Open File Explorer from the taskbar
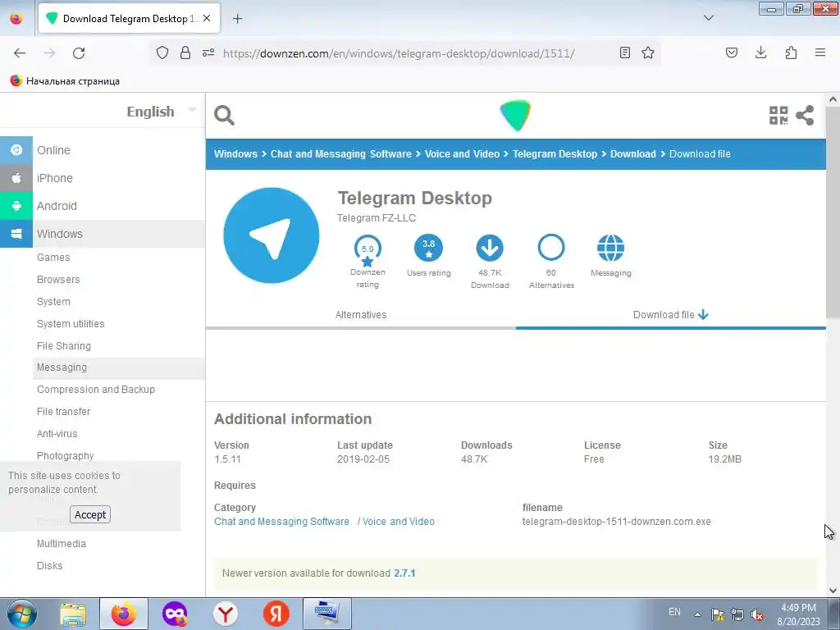Image resolution: width=840 pixels, height=630 pixels. point(73,614)
